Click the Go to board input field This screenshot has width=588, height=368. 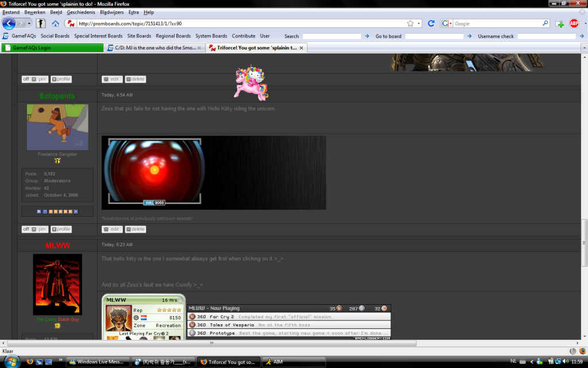tap(434, 36)
